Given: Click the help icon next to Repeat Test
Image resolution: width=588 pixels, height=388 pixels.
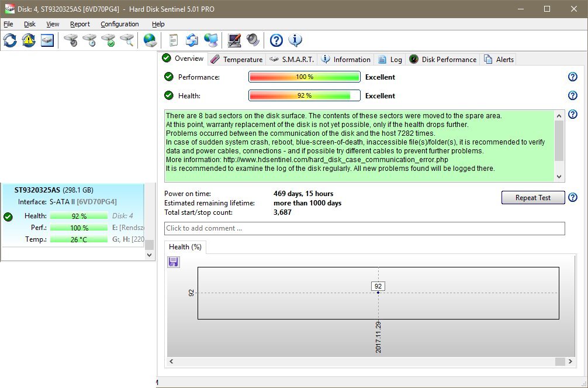Looking at the screenshot, I should tap(573, 197).
